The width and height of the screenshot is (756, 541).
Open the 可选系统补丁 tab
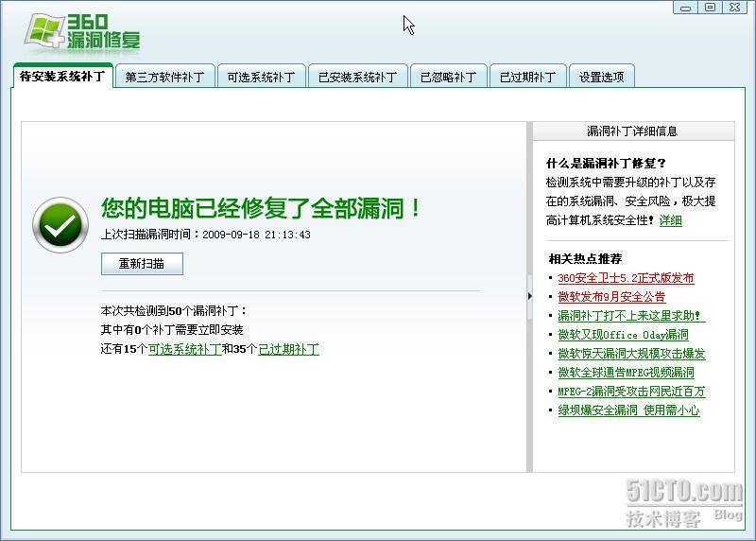click(x=262, y=77)
